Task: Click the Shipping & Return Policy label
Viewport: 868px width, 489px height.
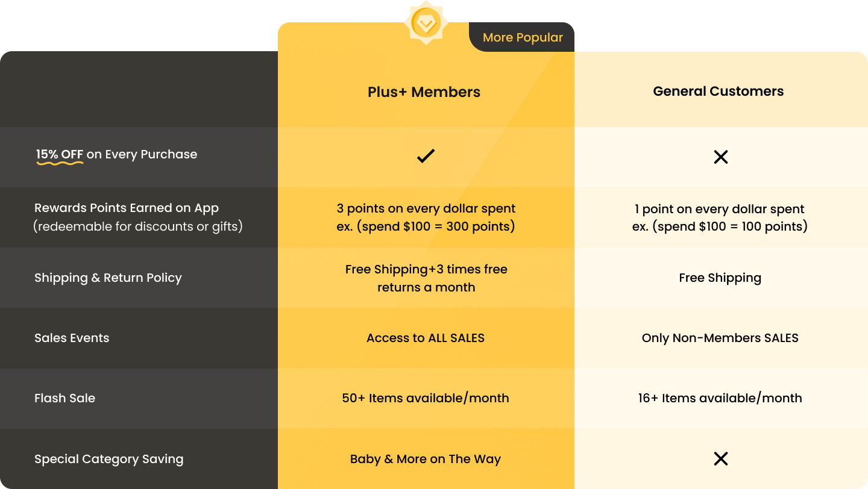Action: (x=108, y=278)
